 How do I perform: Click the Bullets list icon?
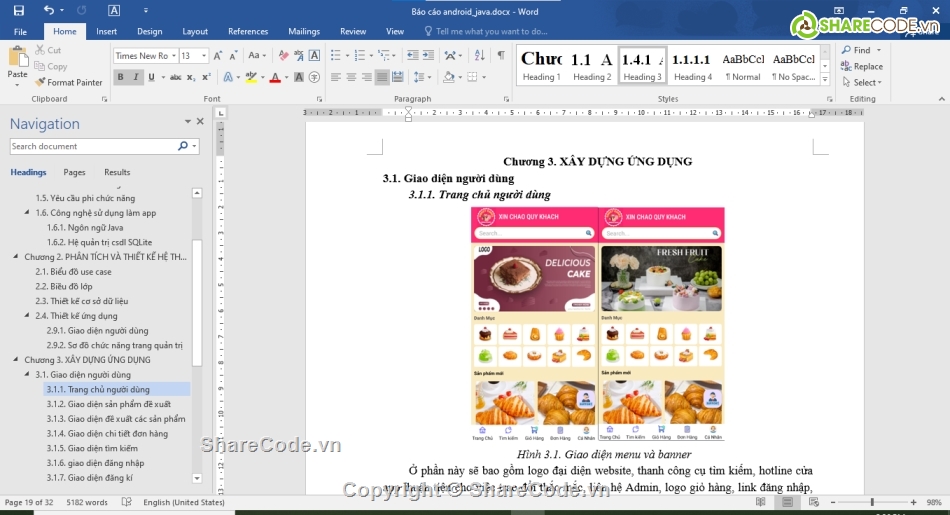tap(336, 56)
